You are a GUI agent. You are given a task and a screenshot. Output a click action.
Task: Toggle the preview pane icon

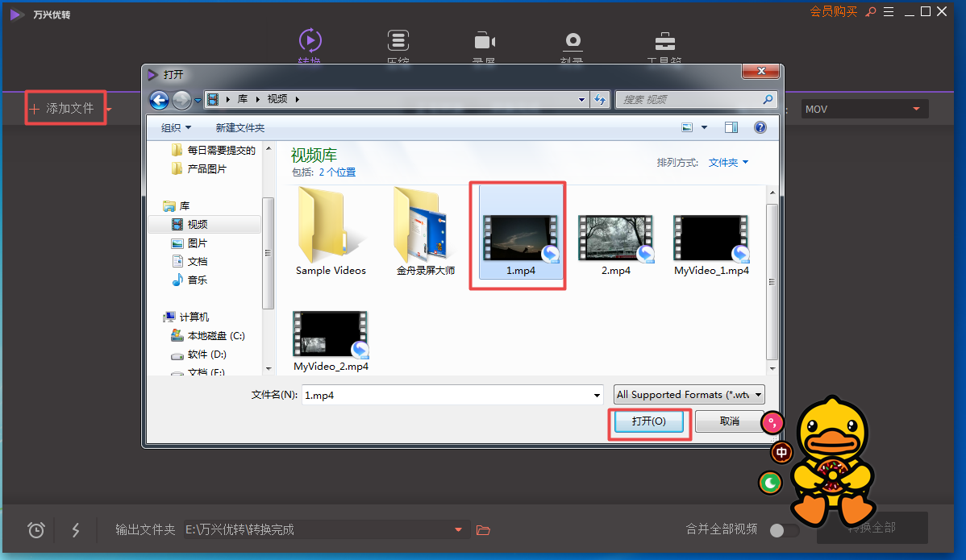[x=731, y=127]
